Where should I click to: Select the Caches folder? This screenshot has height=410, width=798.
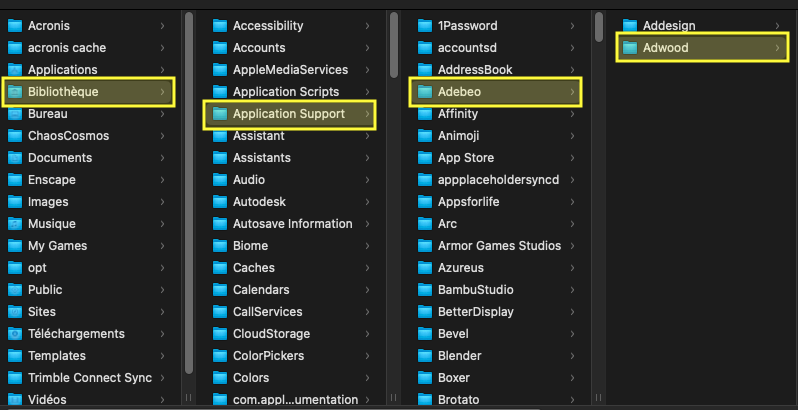click(288, 268)
